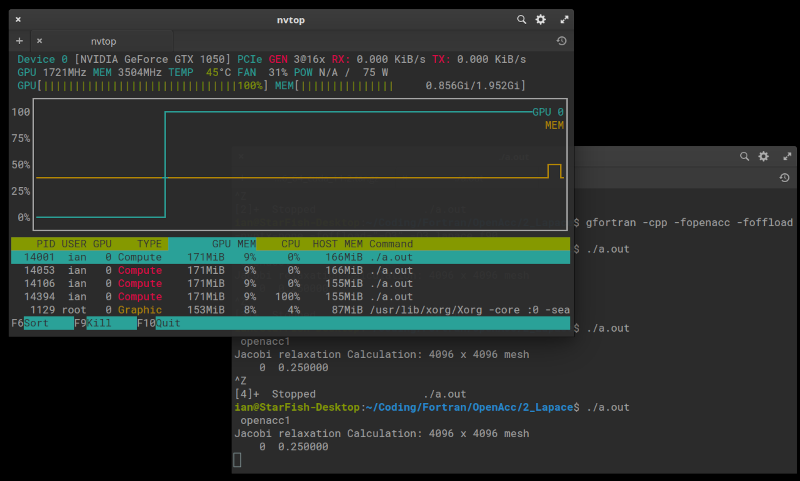Image resolution: width=800 pixels, height=481 pixels.
Task: Select the nvtop tab
Action: (x=103, y=41)
